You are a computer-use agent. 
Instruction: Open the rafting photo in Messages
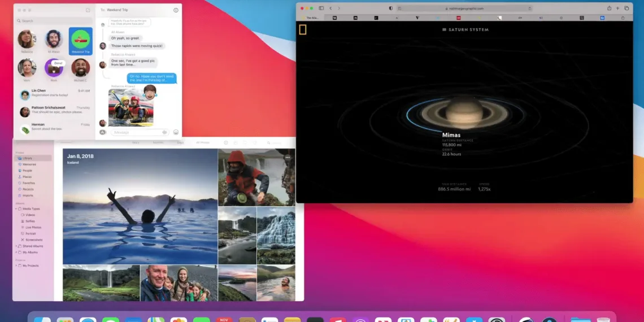click(x=131, y=107)
